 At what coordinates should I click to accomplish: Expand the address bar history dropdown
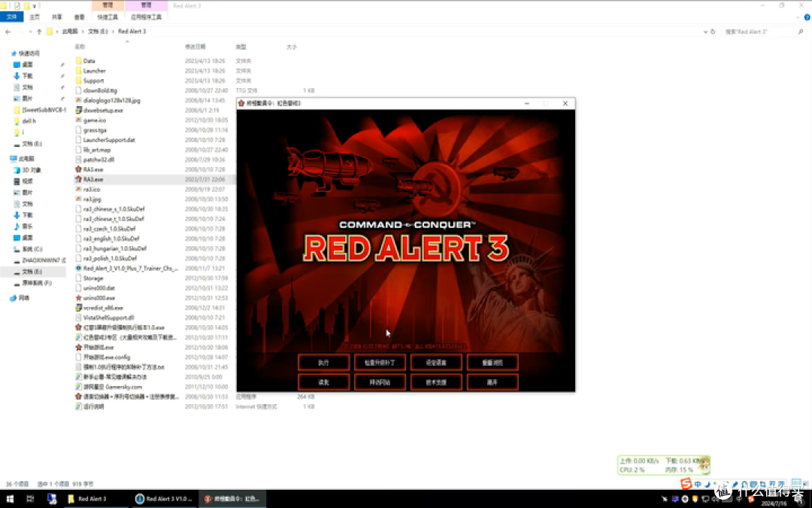[705, 32]
